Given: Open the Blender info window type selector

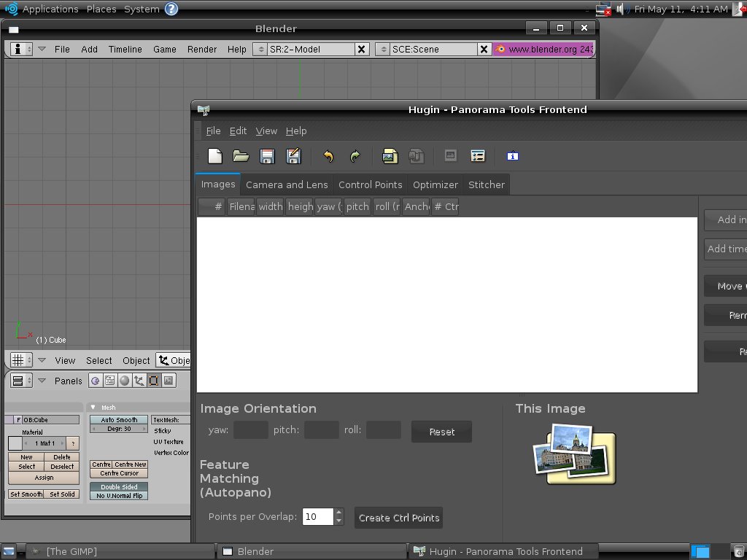Looking at the screenshot, I should pos(21,49).
